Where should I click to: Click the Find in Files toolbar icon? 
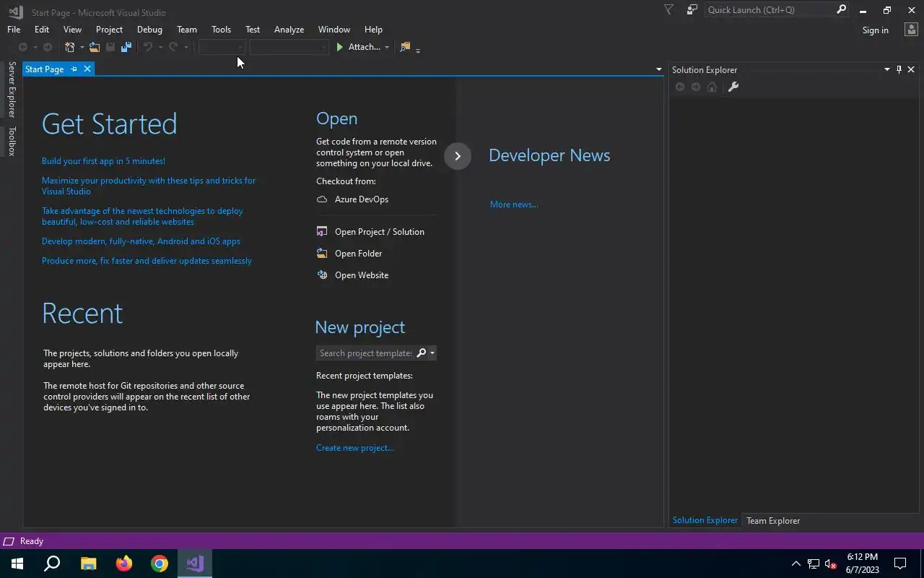405,47
